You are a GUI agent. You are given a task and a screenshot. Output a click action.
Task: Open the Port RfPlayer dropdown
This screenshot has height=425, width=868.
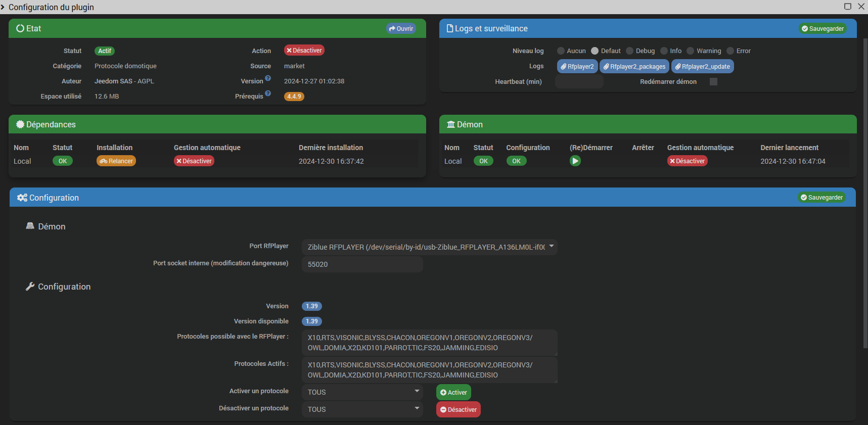(429, 247)
